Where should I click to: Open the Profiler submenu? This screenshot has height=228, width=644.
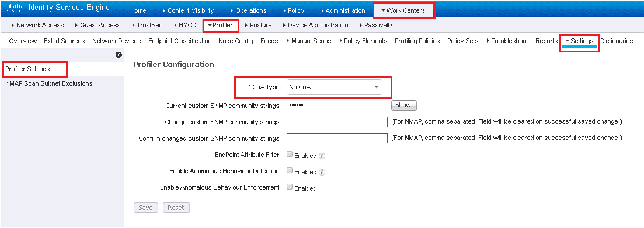[x=221, y=25]
